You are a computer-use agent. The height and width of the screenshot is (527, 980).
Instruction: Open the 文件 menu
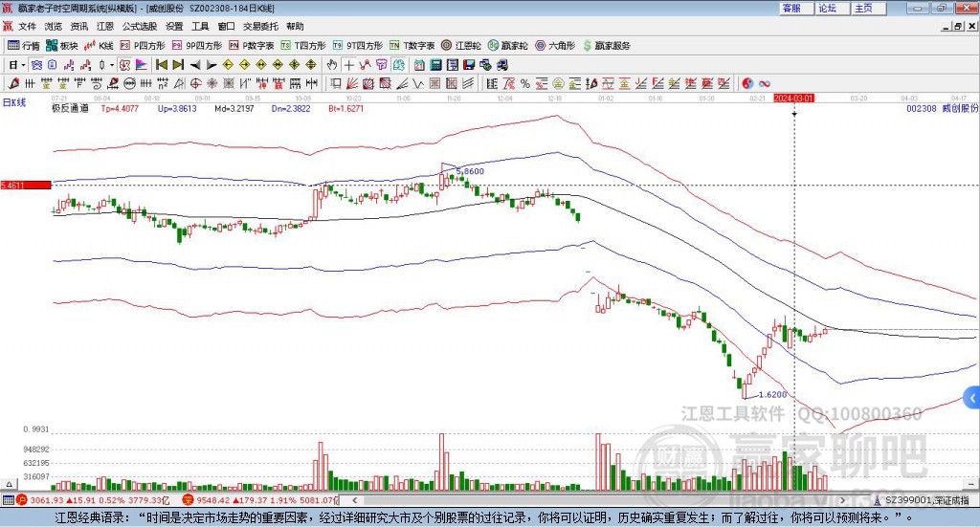point(27,26)
